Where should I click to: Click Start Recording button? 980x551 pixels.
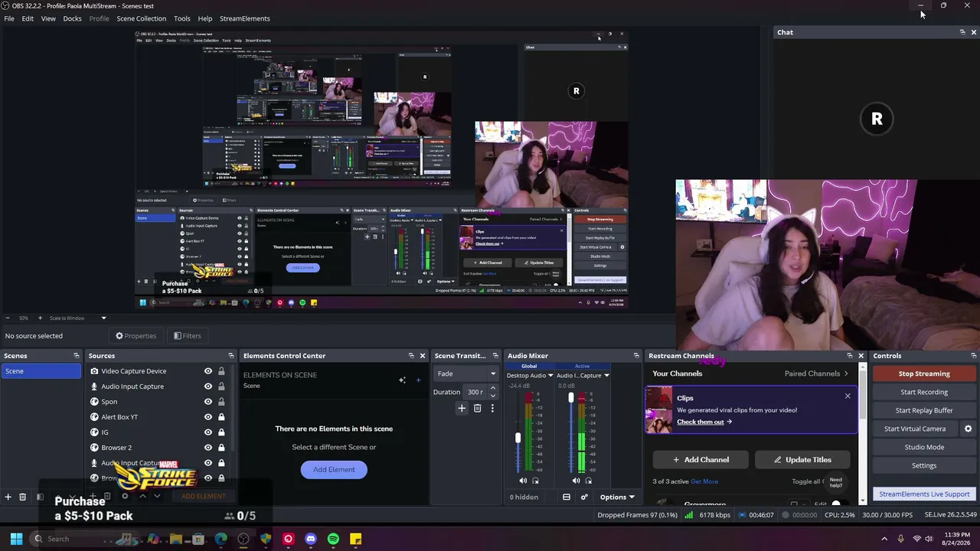[924, 392]
